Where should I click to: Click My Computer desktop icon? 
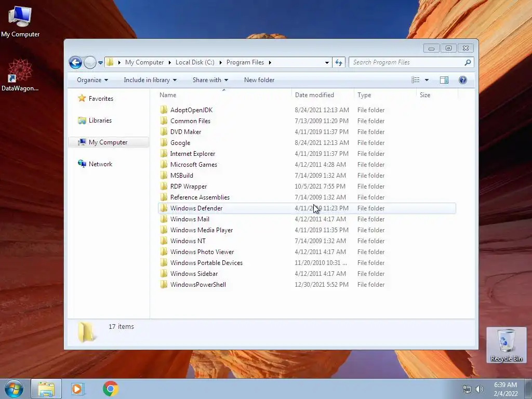point(20,21)
